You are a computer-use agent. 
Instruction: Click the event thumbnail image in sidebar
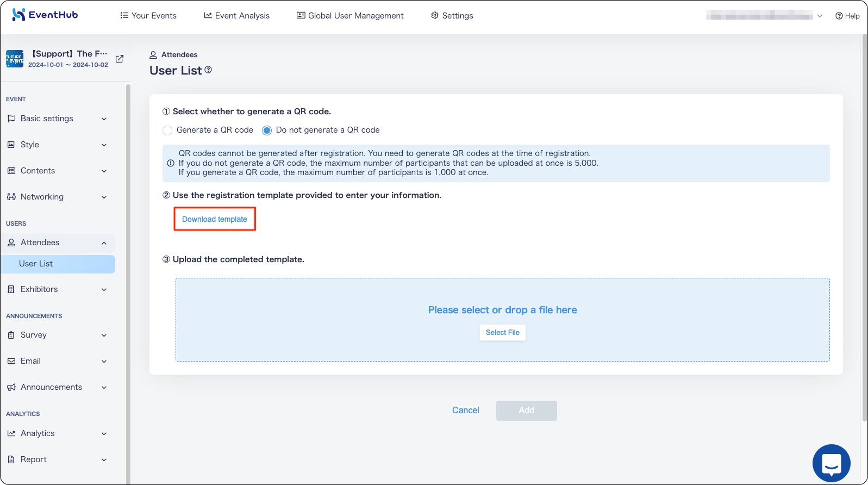tap(15, 59)
